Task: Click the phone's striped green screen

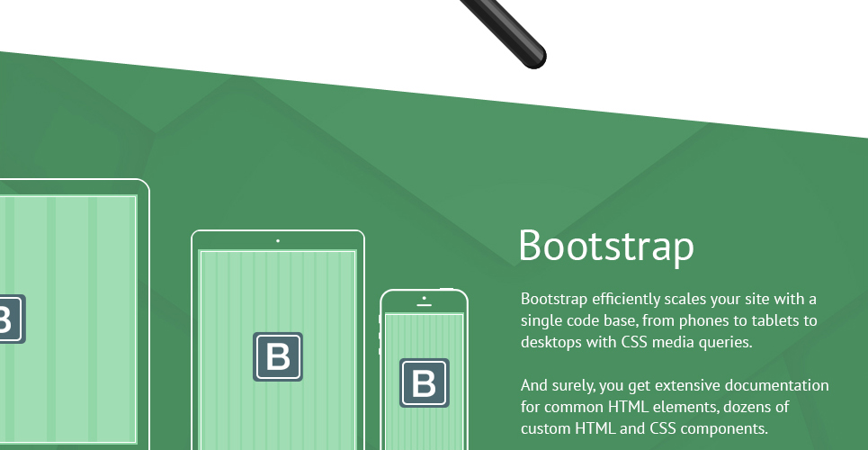Action: 424,382
